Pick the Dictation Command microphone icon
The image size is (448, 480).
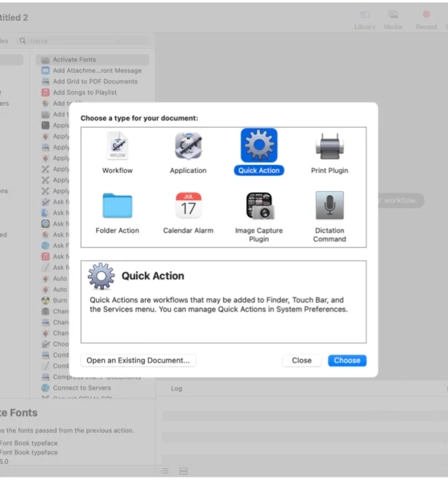[330, 206]
